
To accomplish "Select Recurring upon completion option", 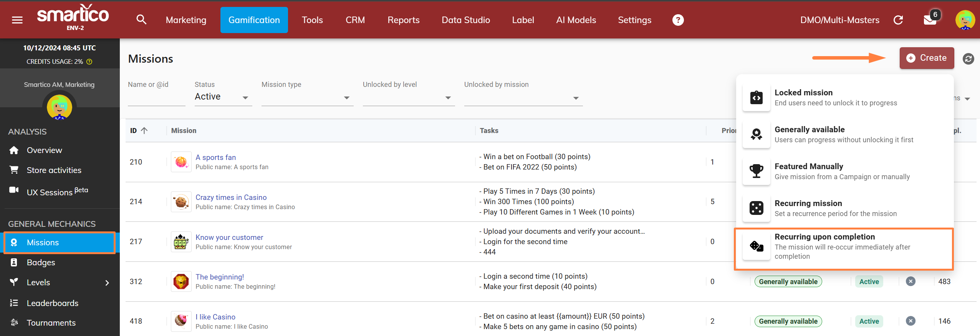I will [x=843, y=246].
